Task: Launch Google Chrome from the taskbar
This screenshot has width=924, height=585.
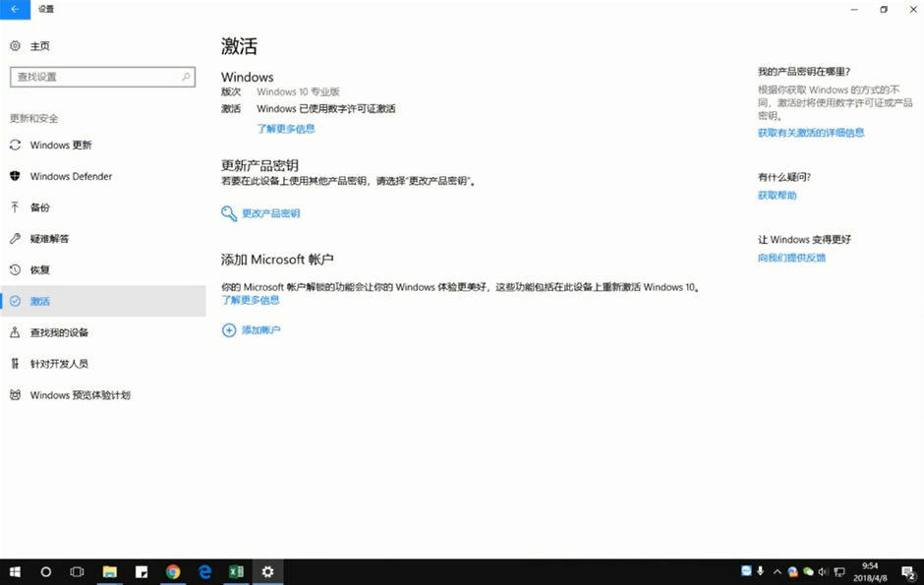Action: (173, 571)
